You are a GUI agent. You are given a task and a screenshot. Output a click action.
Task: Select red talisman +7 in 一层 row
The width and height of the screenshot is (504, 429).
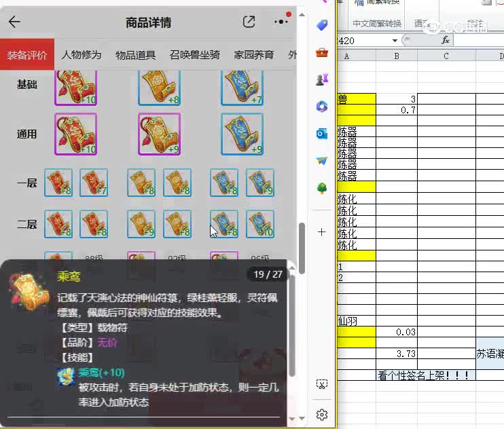(x=94, y=183)
